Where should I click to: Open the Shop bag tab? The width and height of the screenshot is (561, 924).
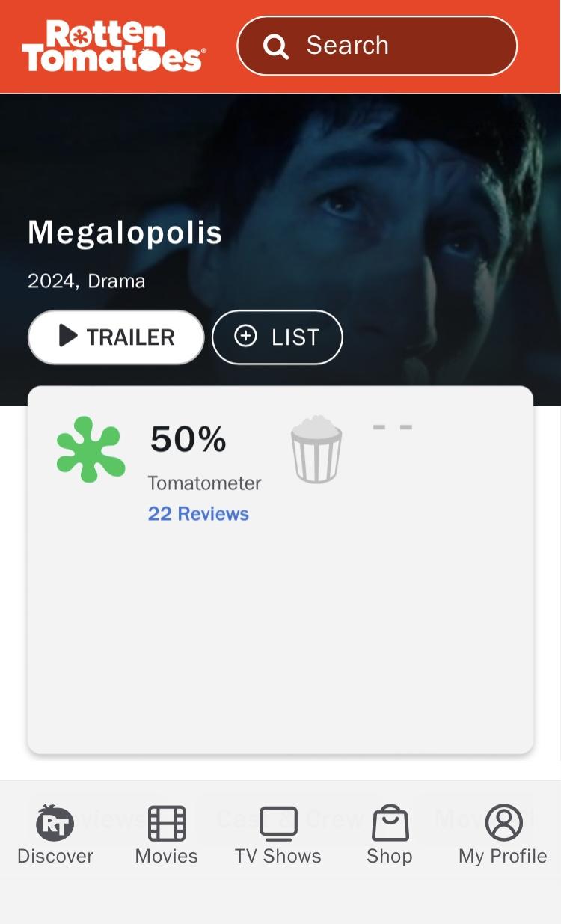tap(390, 835)
